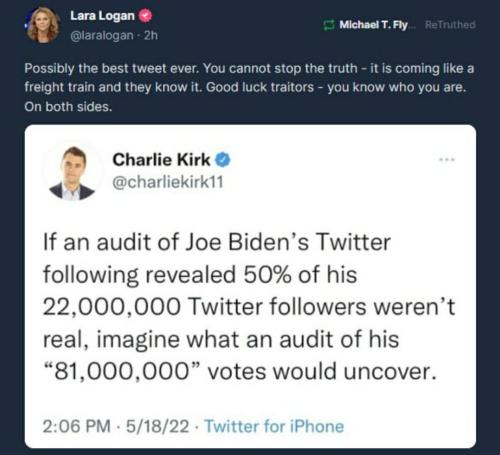Image resolution: width=500 pixels, height=455 pixels.
Task: Click the red verified badge beside Lara Logan
Action: pyautogui.click(x=145, y=16)
